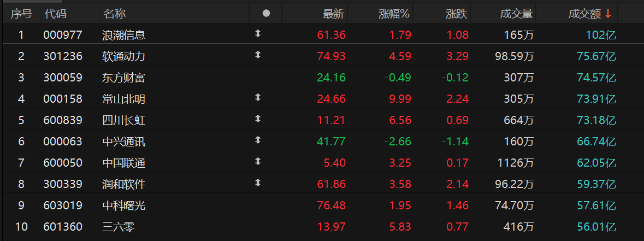
Task: Sort by the 序号 column header
Action: [x=21, y=14]
